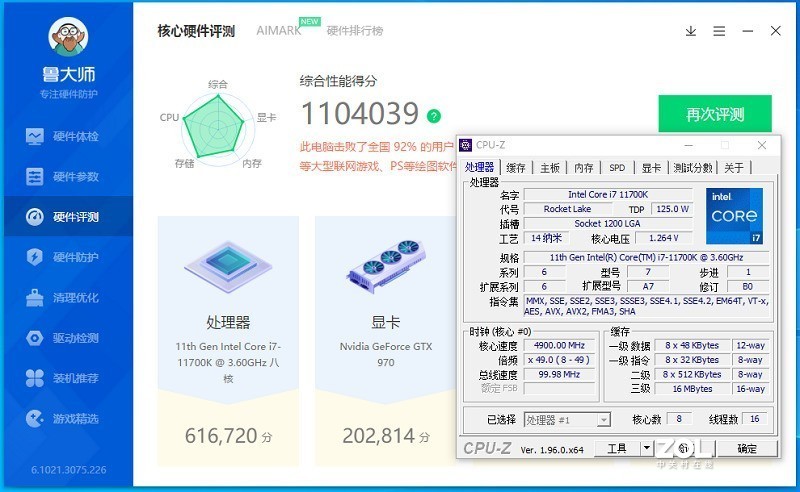The image size is (800, 492).
Task: Click the CPU-Z title bar icon
Action: click(x=465, y=145)
